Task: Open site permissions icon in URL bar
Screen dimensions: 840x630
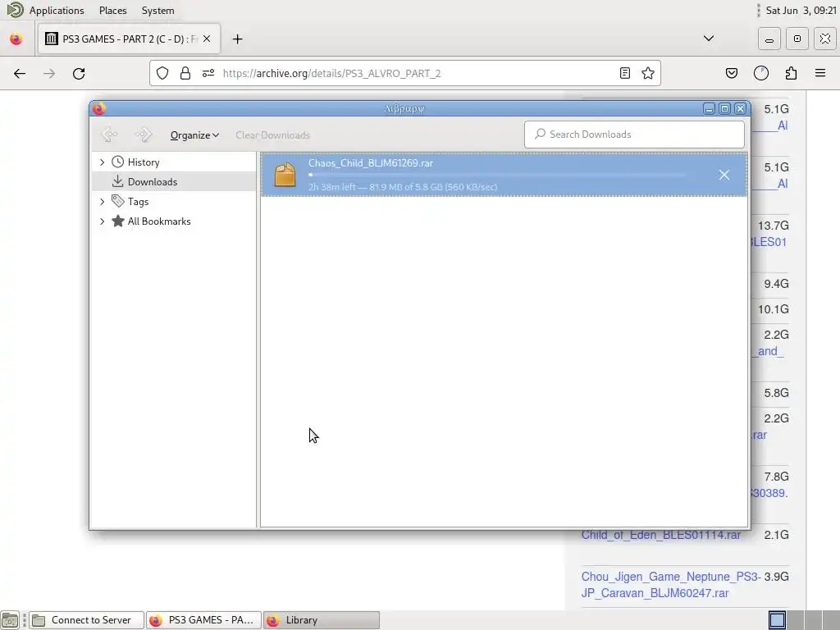Action: 208,73
